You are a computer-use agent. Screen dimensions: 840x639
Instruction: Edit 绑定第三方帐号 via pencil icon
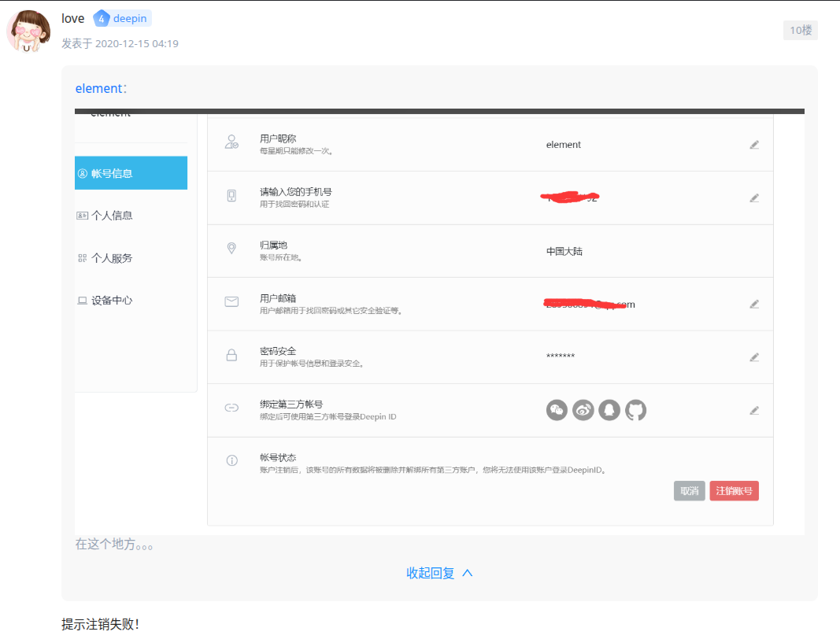click(753, 411)
